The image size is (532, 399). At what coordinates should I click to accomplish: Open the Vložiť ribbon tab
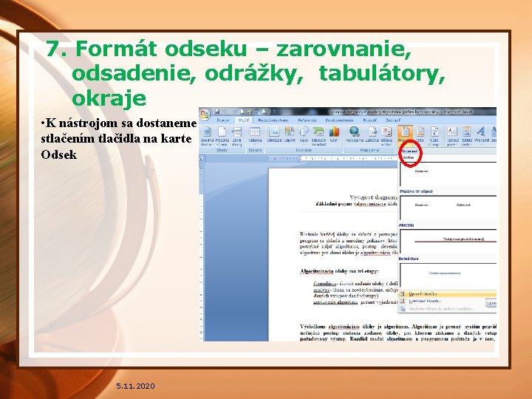(243, 120)
